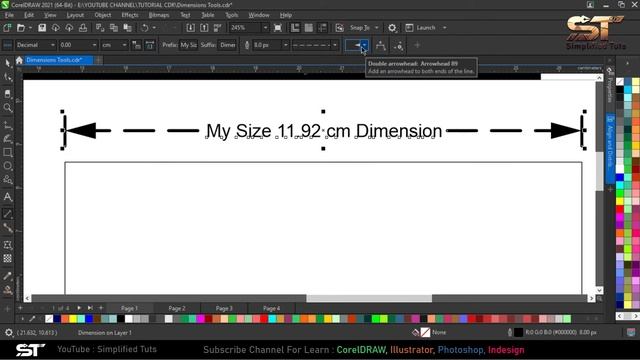Select the Transparency checkerboard tool
Screen dimensions: 640x360
pyautogui.click(x=8, y=258)
